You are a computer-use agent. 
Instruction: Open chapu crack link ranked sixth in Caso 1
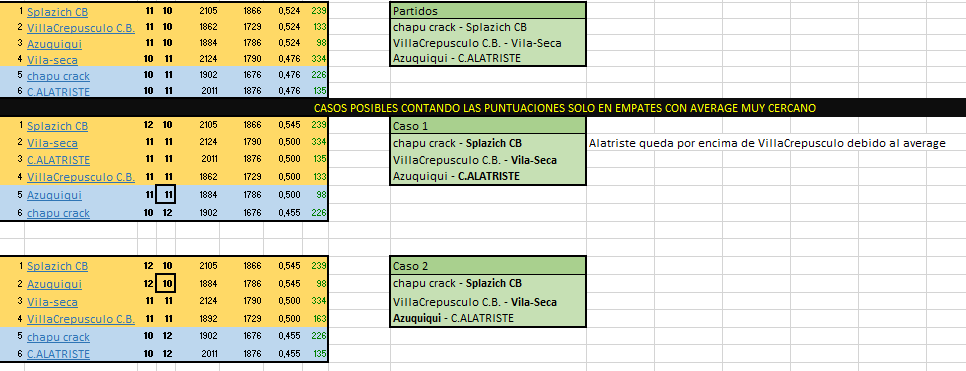tap(58, 213)
